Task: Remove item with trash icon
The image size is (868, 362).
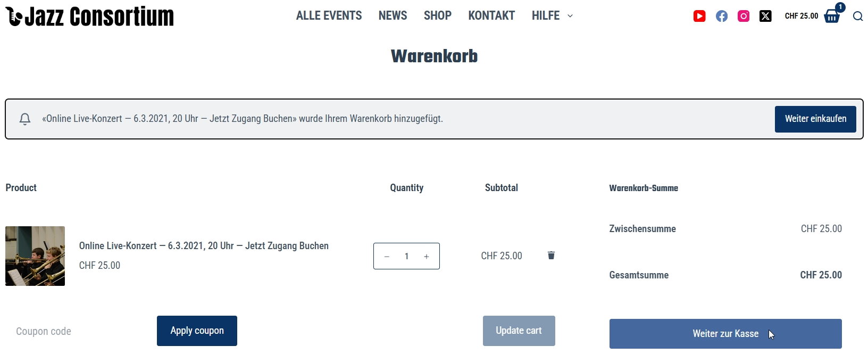Action: click(551, 256)
